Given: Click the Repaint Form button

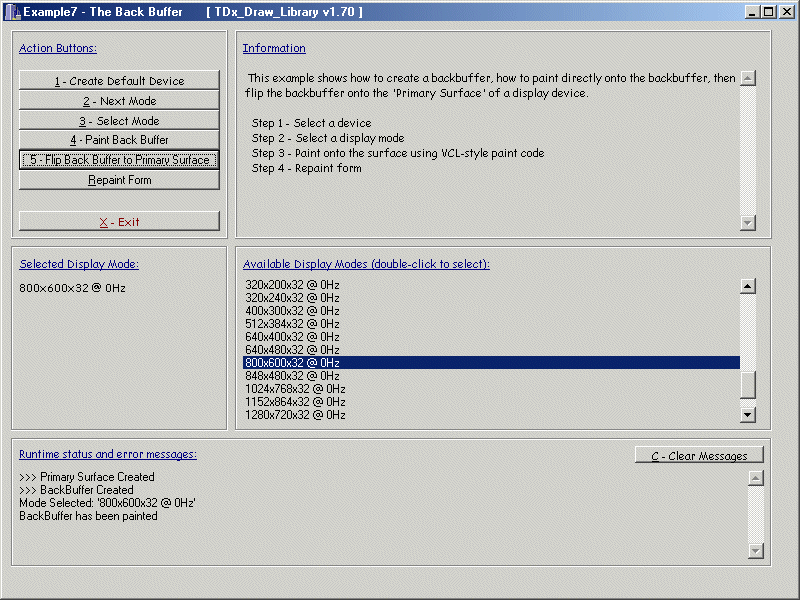Looking at the screenshot, I should click(x=119, y=180).
